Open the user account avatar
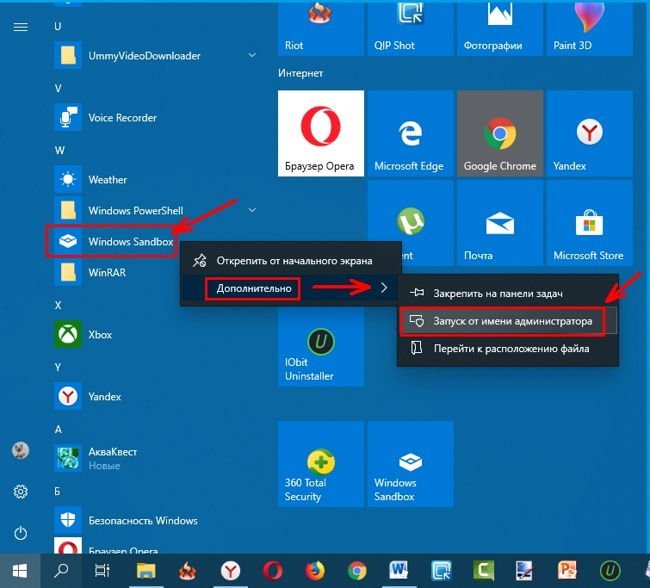The width and height of the screenshot is (650, 588). coord(20,450)
